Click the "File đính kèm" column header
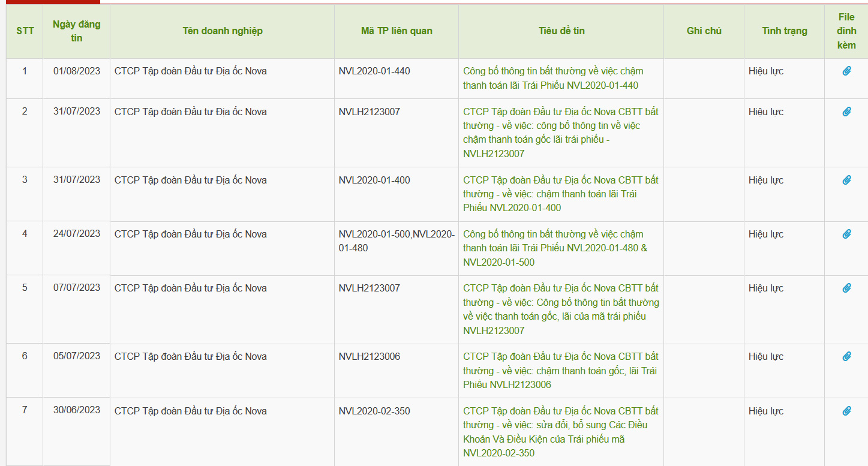868x466 pixels. [x=846, y=31]
